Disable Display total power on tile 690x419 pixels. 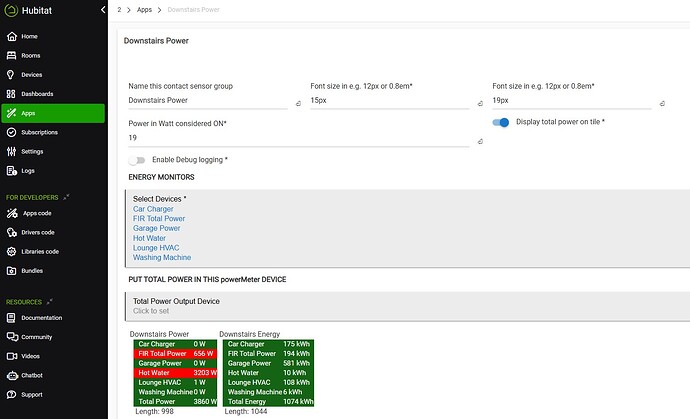pyautogui.click(x=501, y=122)
